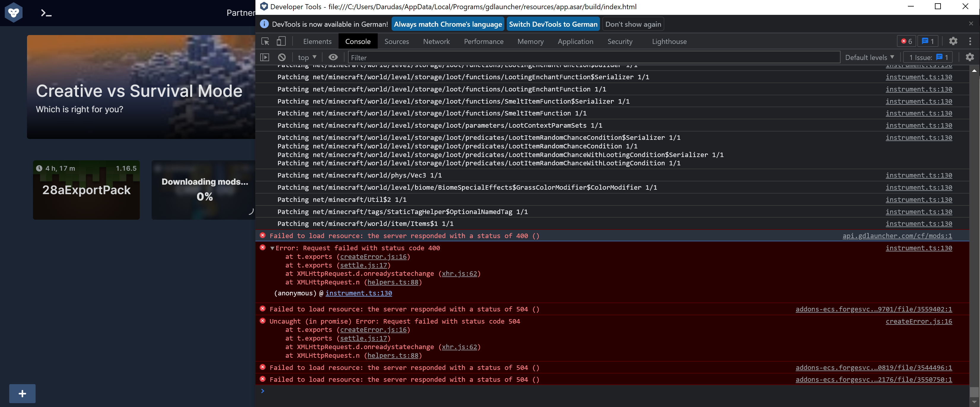
Task: Click the GDLauncher skull logo
Action: coord(13,12)
